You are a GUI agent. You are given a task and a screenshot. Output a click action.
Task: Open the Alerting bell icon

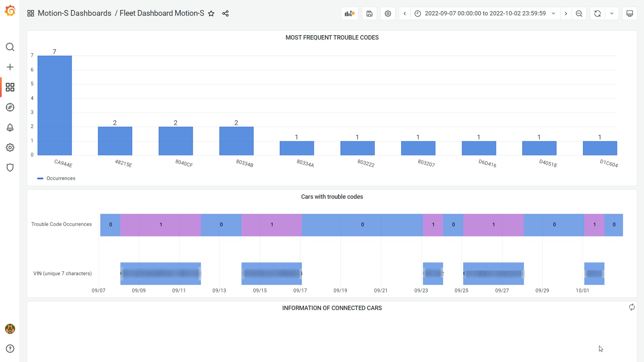pos(10,127)
